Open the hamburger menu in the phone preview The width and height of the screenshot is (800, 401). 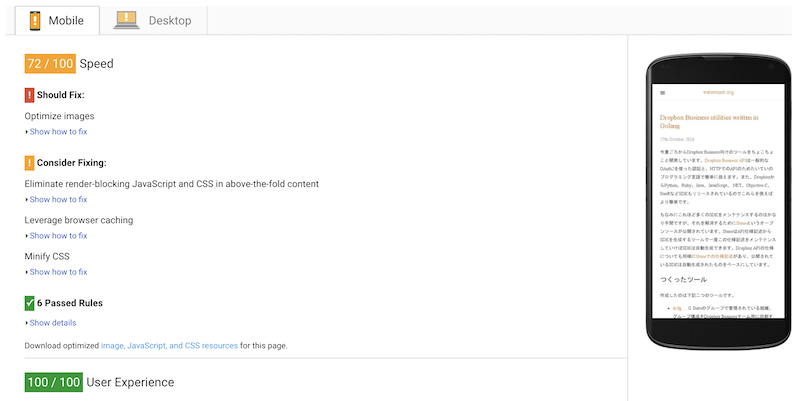(x=662, y=93)
